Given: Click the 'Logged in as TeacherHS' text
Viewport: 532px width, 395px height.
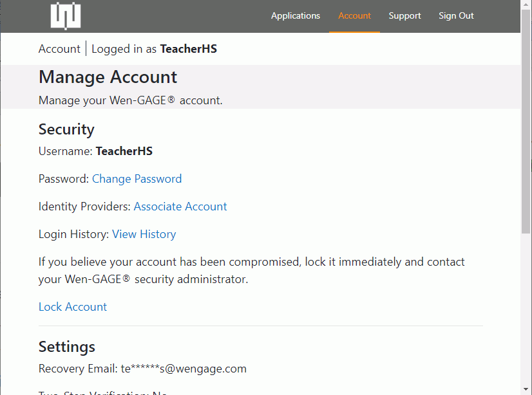Looking at the screenshot, I should pos(154,49).
